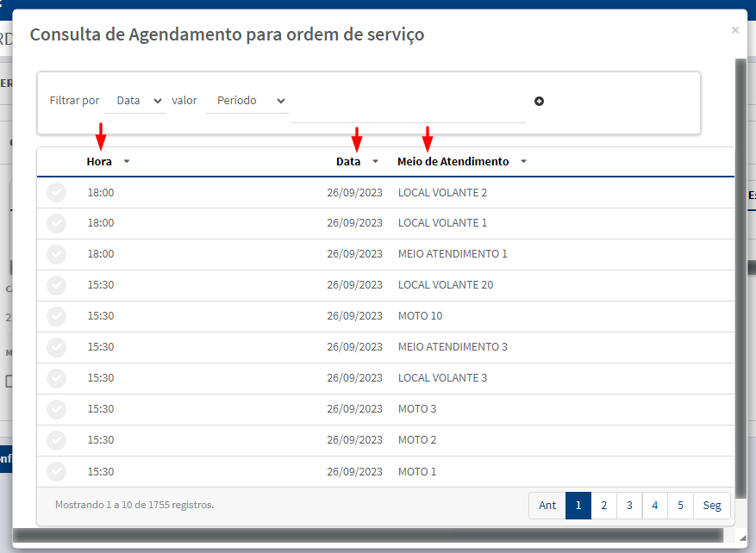Click the date 26/09/2023 in MOTO 1 row
The image size is (756, 553).
click(x=354, y=471)
